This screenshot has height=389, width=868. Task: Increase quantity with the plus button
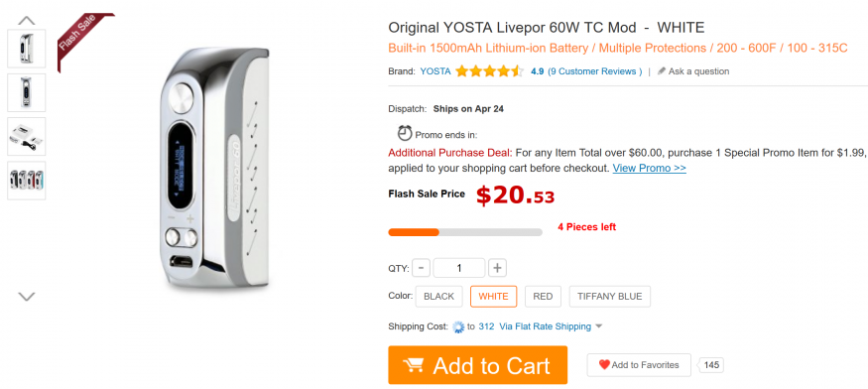pos(497,268)
